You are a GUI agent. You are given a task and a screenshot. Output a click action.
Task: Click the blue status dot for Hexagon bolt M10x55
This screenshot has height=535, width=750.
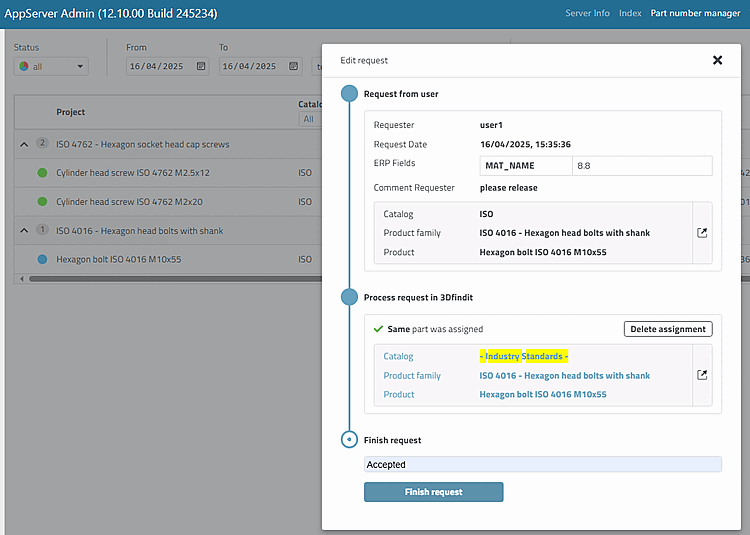(x=42, y=259)
